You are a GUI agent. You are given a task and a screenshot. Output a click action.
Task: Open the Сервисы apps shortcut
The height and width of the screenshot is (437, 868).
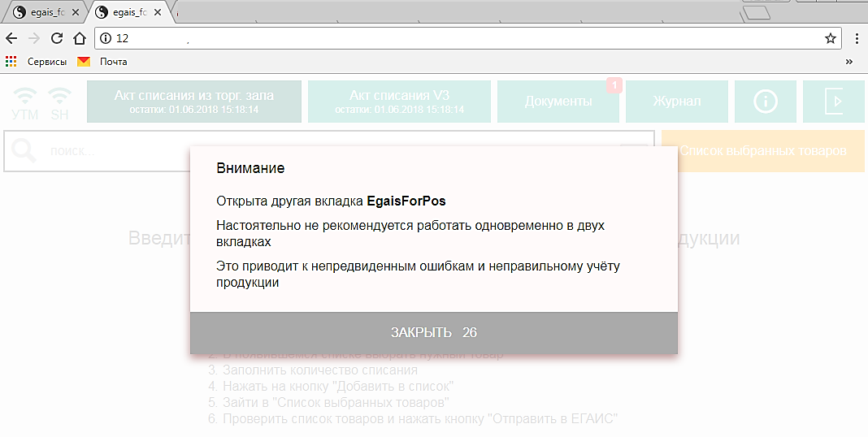point(37,62)
